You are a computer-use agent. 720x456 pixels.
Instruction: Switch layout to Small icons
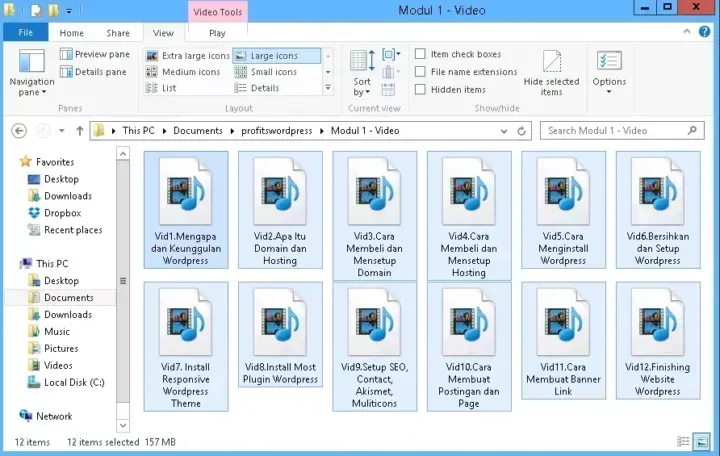point(266,72)
